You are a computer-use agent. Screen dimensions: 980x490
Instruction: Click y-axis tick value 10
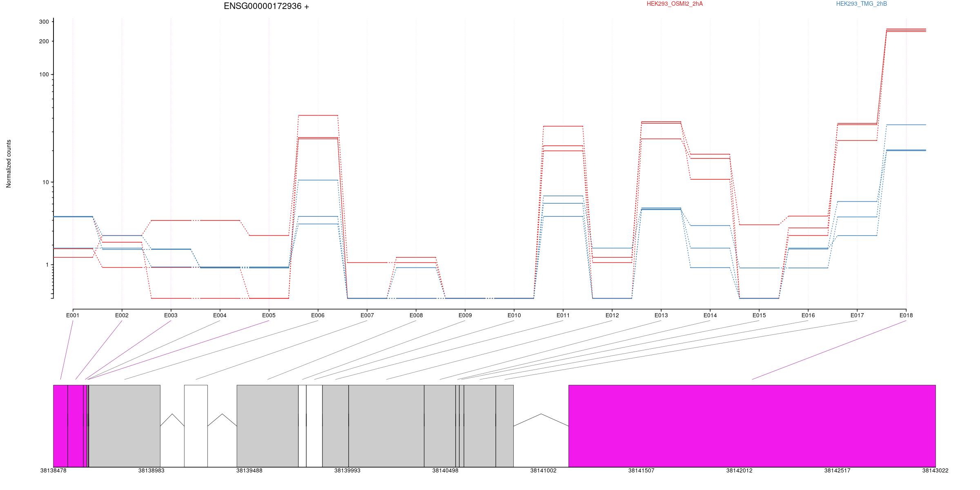pyautogui.click(x=45, y=182)
